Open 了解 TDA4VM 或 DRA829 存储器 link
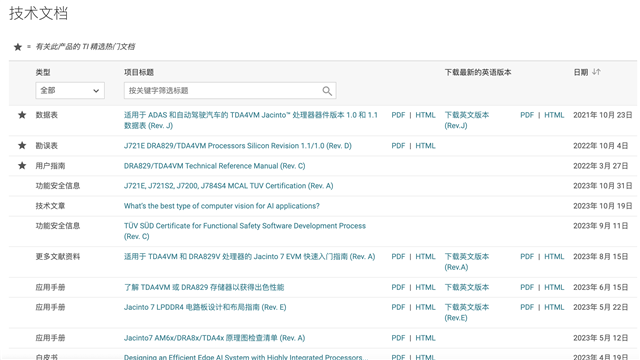This screenshot has height=360, width=640. 204,287
